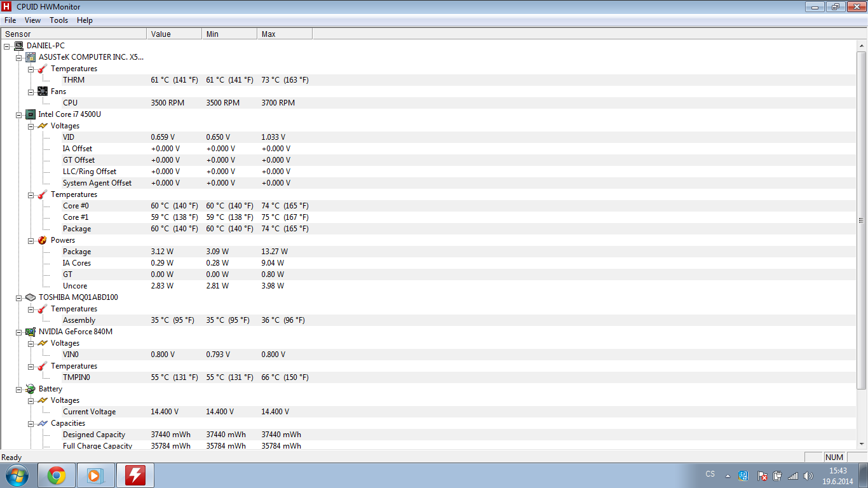Click the NUM indicator in status bar
Image resolution: width=868 pixels, height=488 pixels.
[834, 457]
